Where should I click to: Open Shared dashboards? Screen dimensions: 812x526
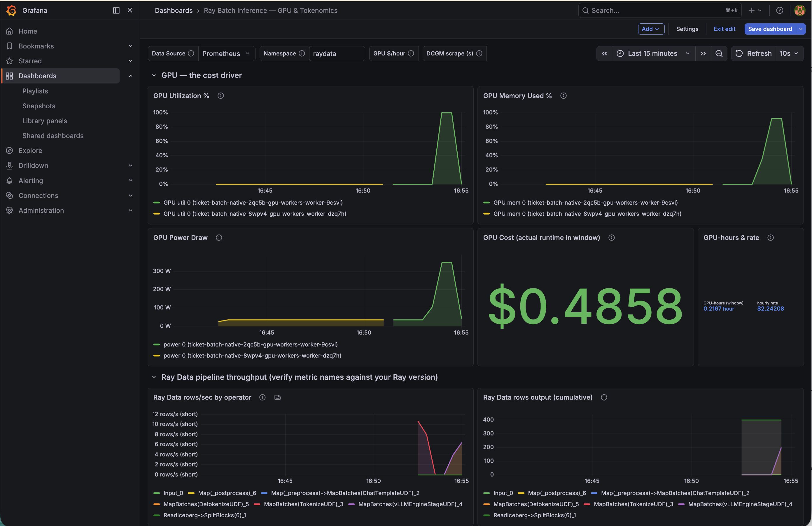pos(53,136)
